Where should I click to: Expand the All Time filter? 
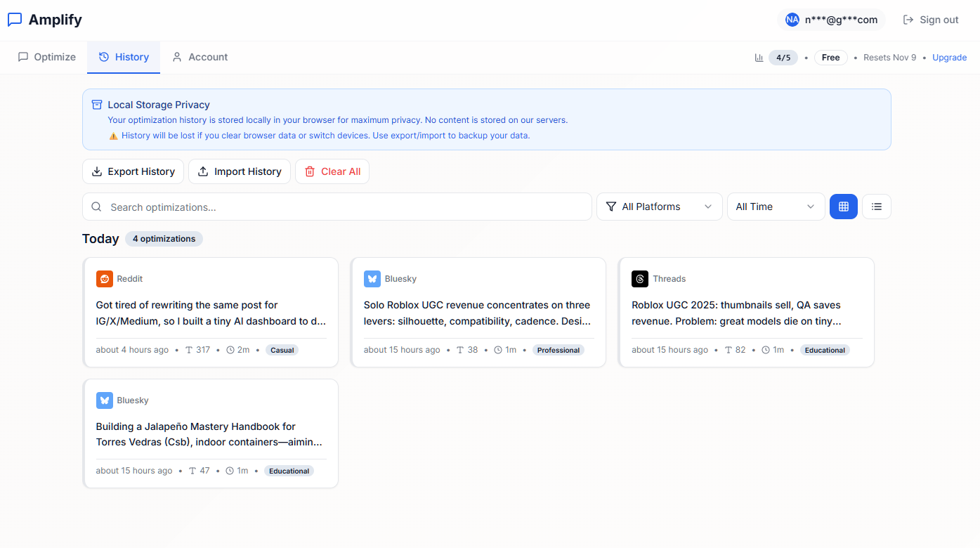[x=776, y=206]
